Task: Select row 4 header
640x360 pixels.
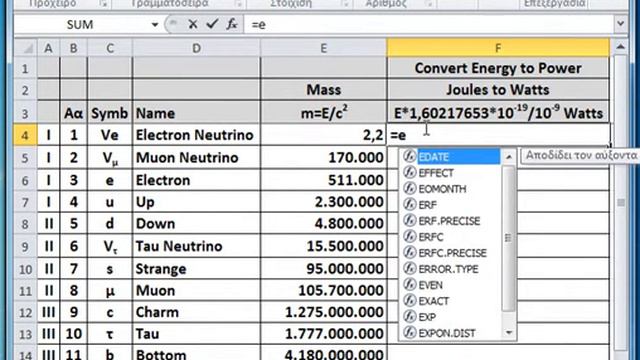Action: click(x=25, y=135)
